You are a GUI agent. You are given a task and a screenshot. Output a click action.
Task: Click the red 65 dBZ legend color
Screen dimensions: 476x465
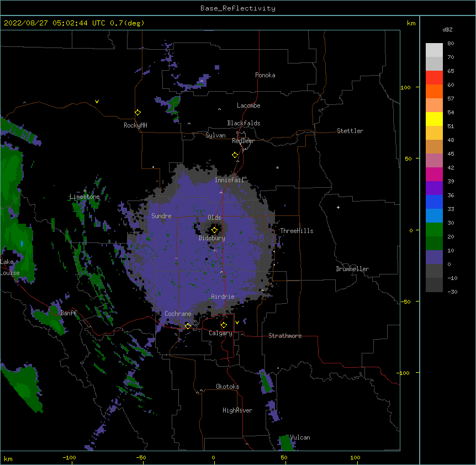(434, 77)
